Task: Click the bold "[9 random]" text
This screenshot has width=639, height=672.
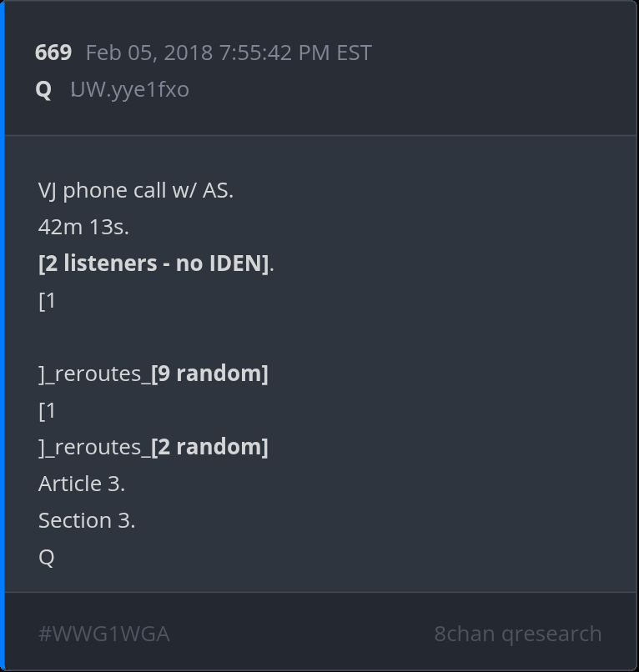Action: [209, 374]
